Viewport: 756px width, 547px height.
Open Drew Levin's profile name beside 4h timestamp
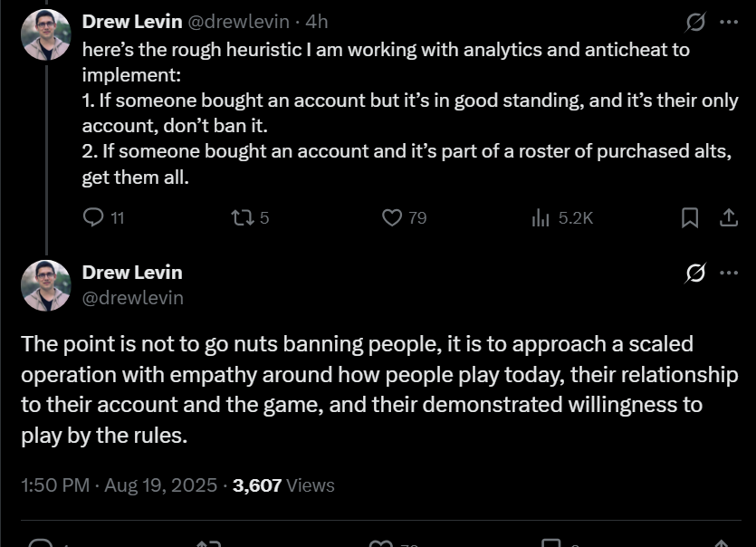[132, 22]
